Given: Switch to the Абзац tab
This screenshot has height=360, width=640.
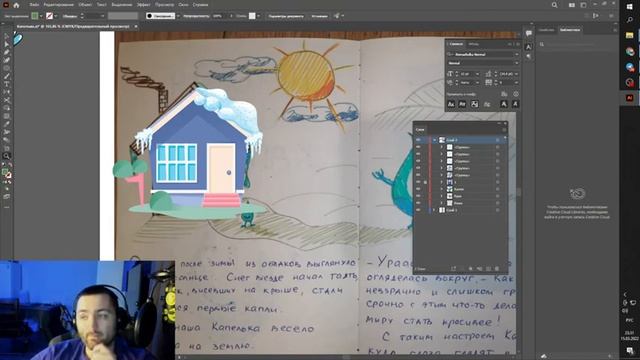Looking at the screenshot, I should click(x=473, y=44).
